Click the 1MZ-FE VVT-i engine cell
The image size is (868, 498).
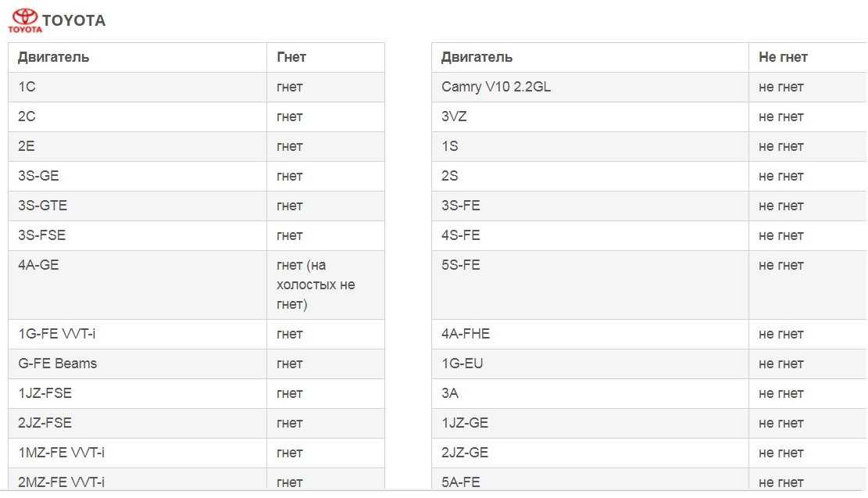pos(138,453)
